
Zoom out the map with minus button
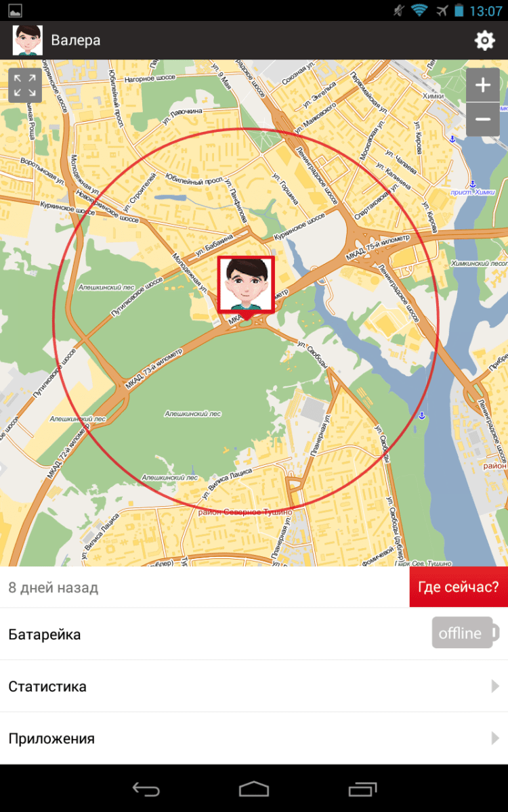tap(483, 120)
